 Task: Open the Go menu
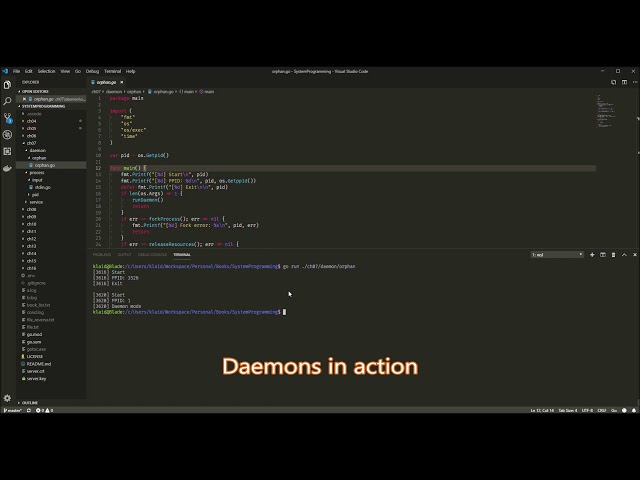78,71
